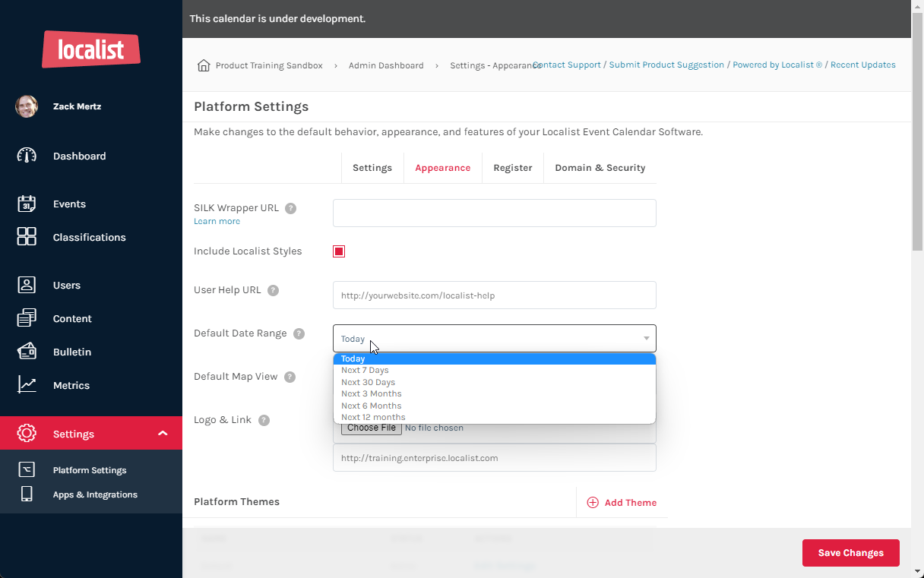Click Save Changes button
This screenshot has width=924, height=578.
pos(851,553)
